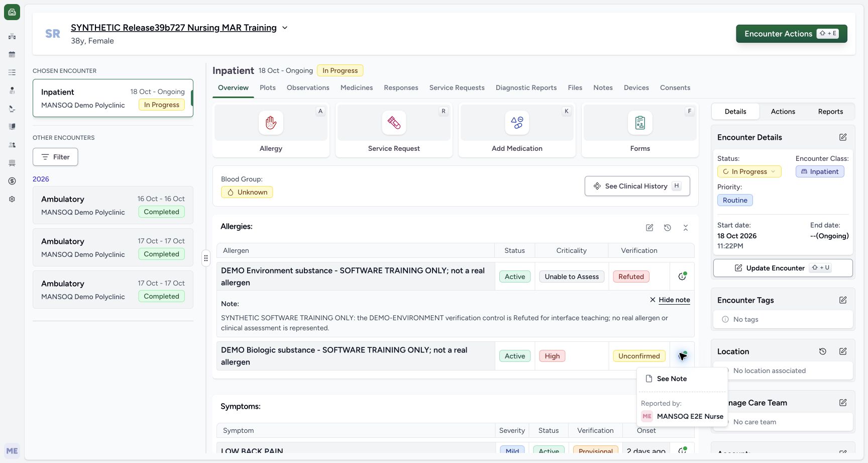Edit Encounter Details pencil icon
Viewport: 868px width, 463px height.
843,137
